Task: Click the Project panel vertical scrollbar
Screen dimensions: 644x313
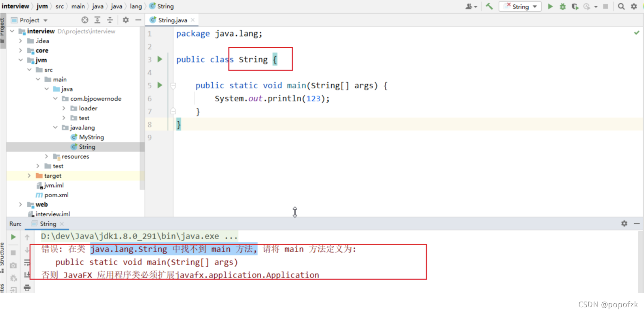Action: click(142, 108)
